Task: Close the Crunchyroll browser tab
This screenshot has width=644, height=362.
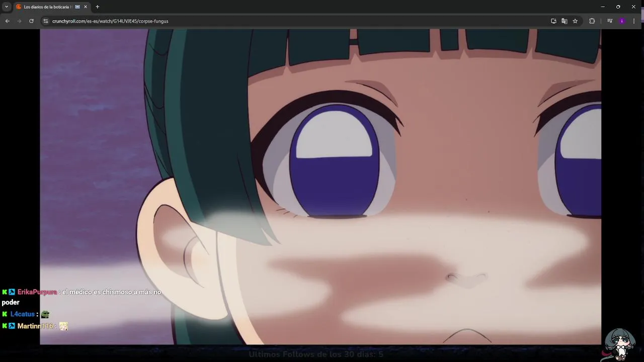Action: coord(86,7)
